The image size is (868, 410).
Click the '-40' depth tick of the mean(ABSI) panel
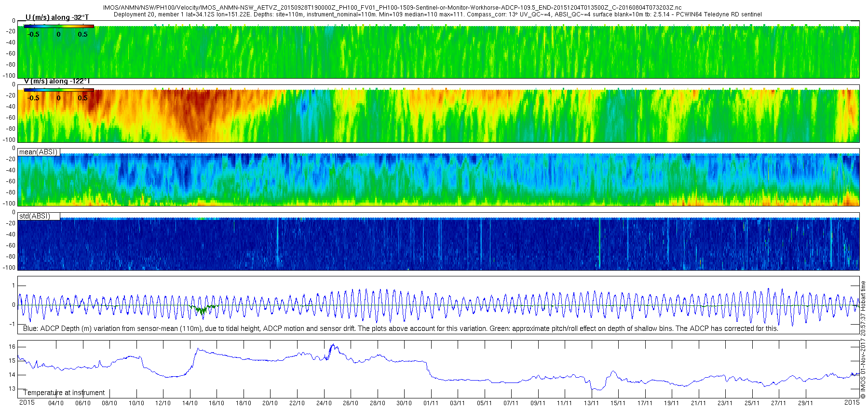(x=11, y=170)
